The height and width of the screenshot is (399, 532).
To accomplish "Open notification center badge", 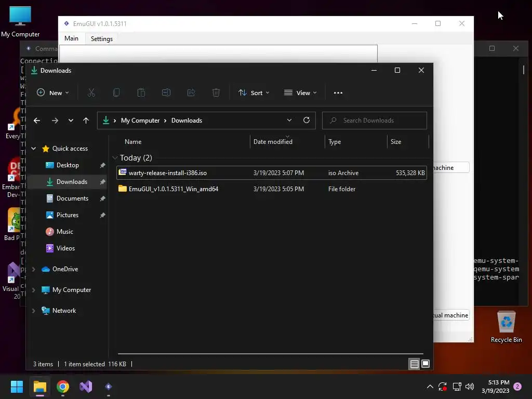I will click(x=517, y=387).
